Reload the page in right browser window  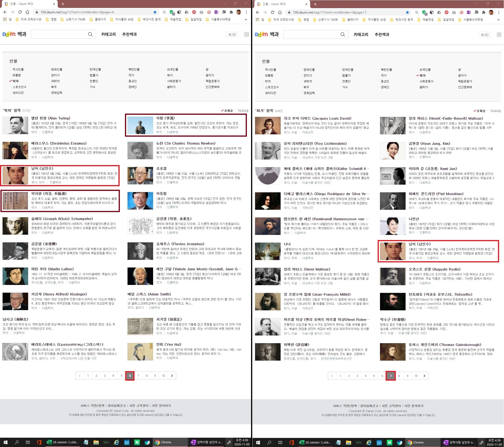tap(272, 12)
